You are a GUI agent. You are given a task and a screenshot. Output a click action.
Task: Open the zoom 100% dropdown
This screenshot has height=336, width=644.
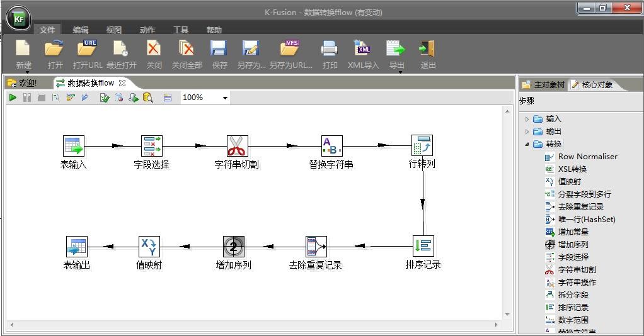pos(225,98)
